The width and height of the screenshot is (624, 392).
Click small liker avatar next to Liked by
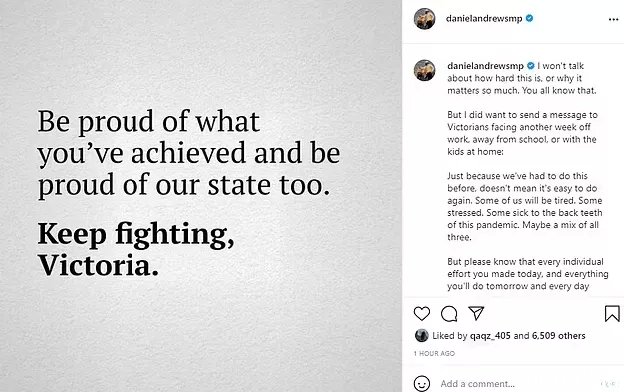pyautogui.click(x=421, y=335)
